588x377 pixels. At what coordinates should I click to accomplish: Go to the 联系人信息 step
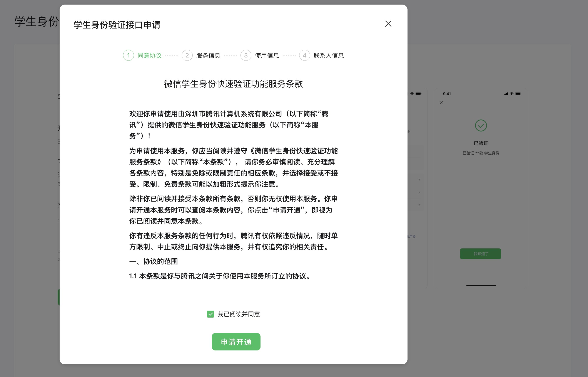pyautogui.click(x=328, y=56)
